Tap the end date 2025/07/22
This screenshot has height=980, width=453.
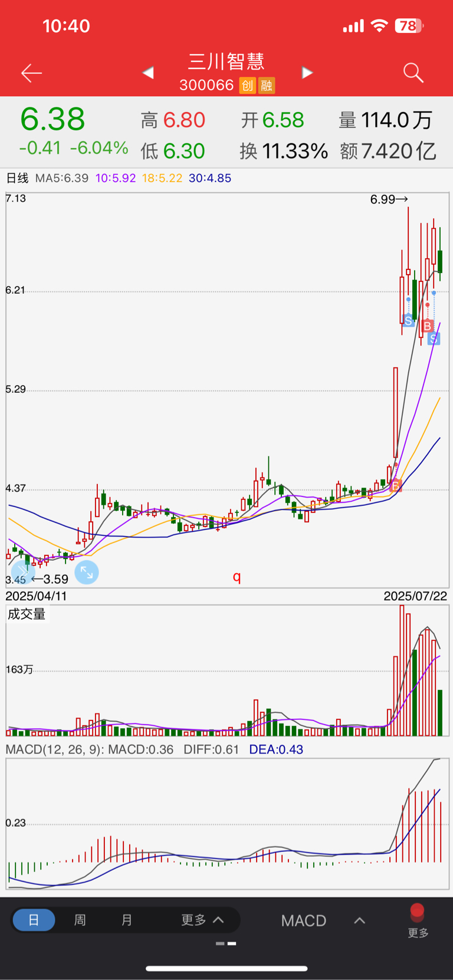415,596
